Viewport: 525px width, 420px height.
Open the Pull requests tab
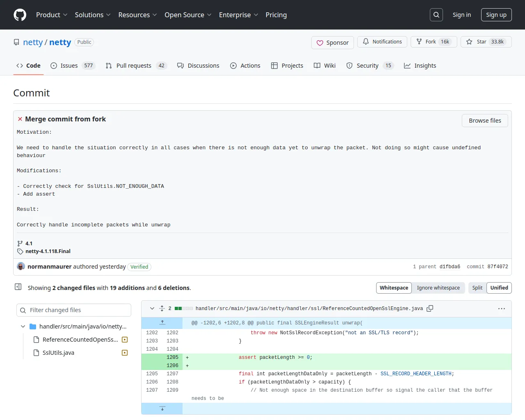[x=136, y=66]
